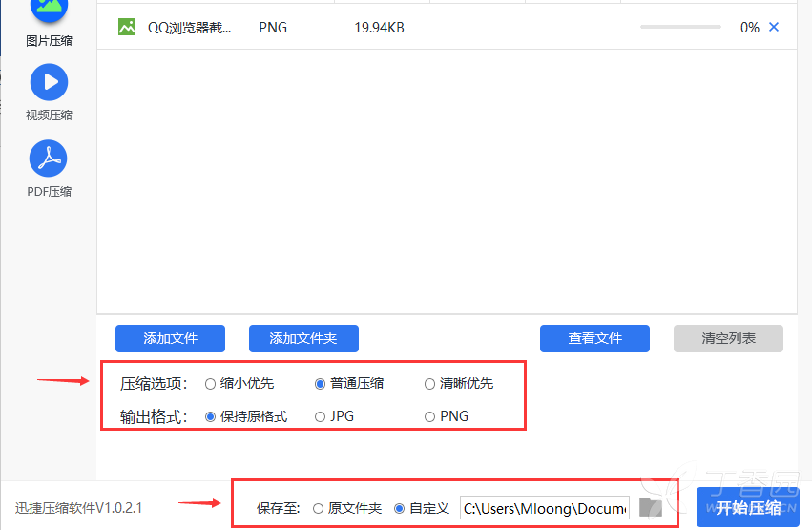The height and width of the screenshot is (530, 812).
Task: Save to 原文件夹 original folder option
Action: click(318, 509)
